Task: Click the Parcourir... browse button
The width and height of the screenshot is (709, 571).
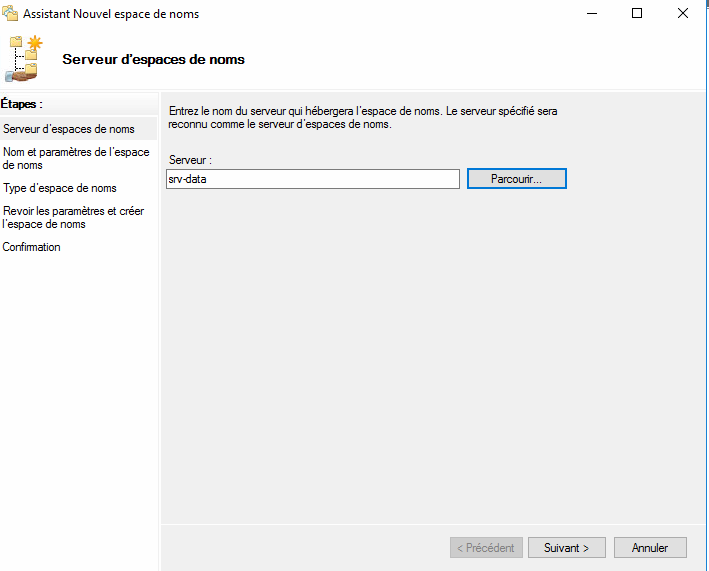Action: [x=516, y=179]
